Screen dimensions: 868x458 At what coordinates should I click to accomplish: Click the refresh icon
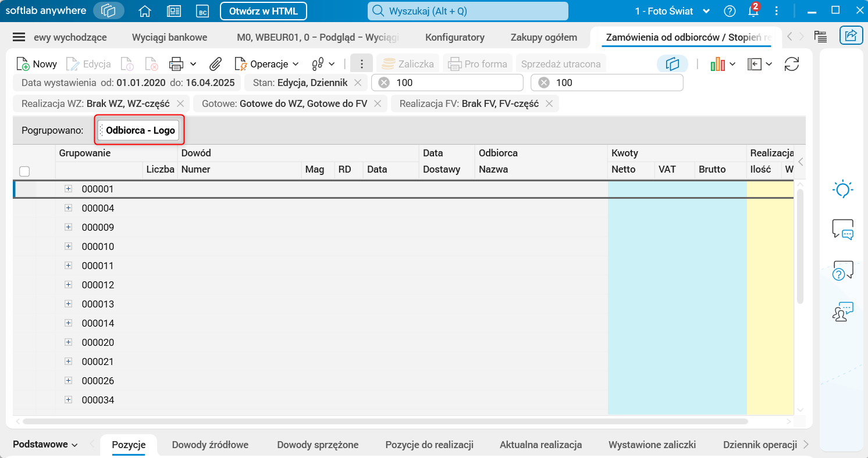pos(792,64)
